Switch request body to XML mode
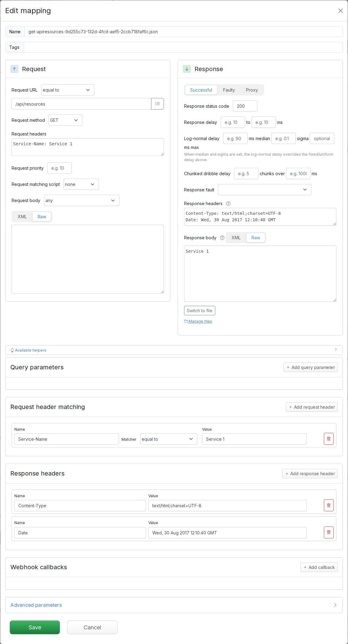Screen dimensions: 348x644 22,217
